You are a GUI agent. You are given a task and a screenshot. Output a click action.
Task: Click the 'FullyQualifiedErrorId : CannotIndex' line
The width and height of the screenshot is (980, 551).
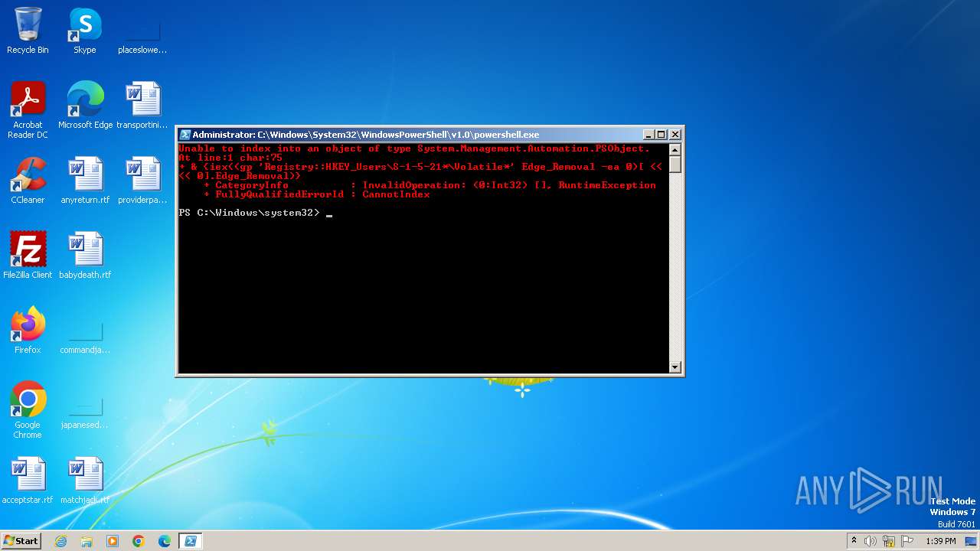coord(316,194)
